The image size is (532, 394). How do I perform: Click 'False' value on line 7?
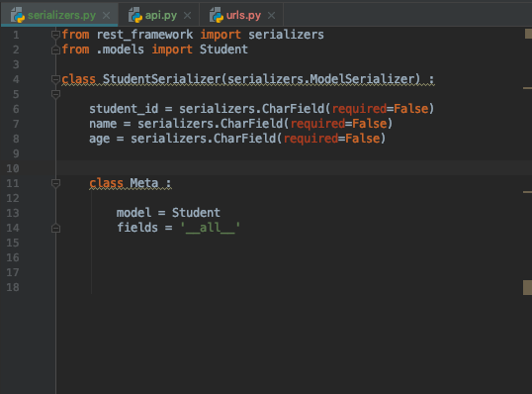point(369,124)
